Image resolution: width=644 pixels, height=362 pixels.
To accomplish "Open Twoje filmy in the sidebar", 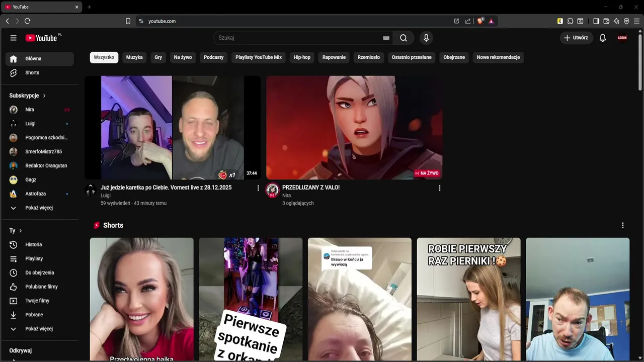I will tap(40, 301).
